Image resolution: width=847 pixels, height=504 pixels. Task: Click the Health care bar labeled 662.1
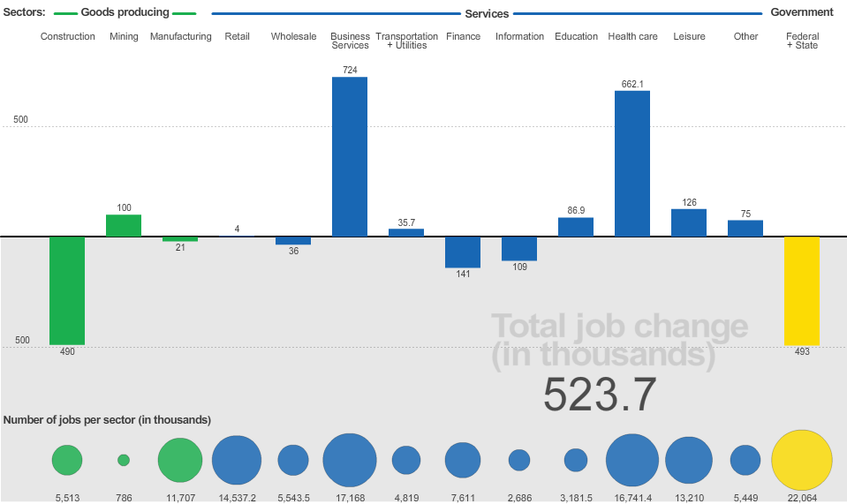(x=632, y=163)
